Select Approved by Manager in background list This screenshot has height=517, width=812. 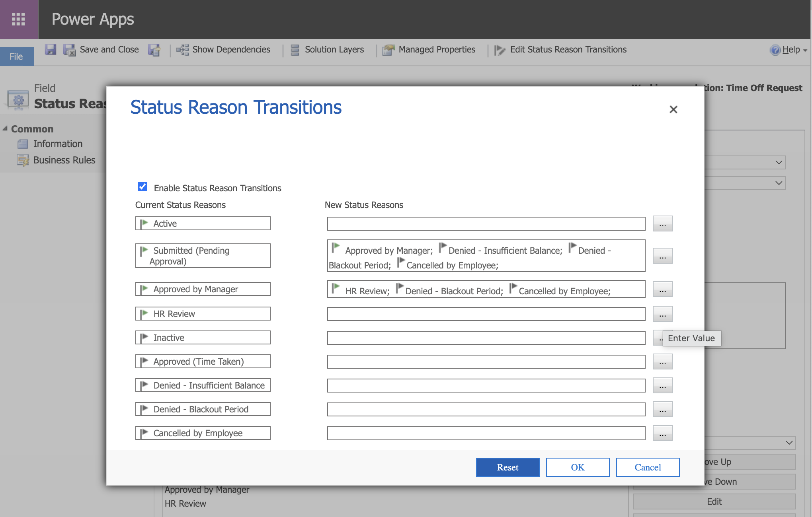(207, 490)
